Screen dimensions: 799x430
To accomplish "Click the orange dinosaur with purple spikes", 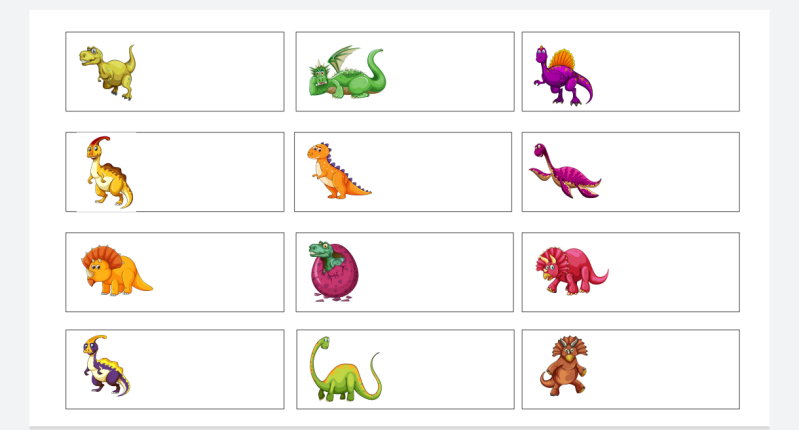I will tap(339, 171).
